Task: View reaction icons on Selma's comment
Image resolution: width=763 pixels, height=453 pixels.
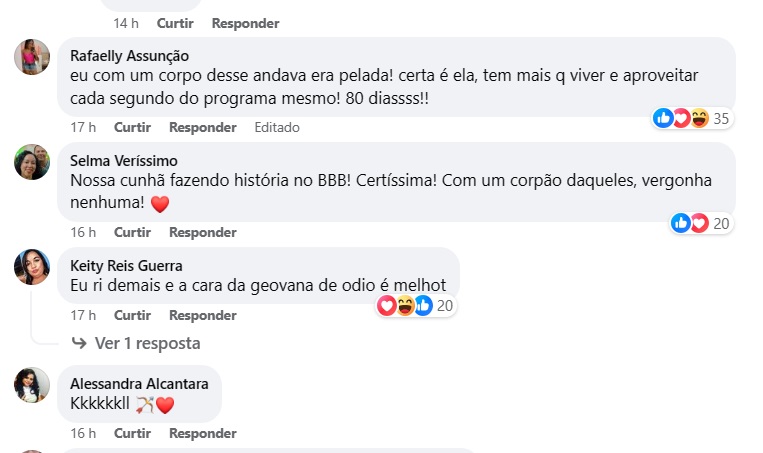Action: click(x=701, y=223)
